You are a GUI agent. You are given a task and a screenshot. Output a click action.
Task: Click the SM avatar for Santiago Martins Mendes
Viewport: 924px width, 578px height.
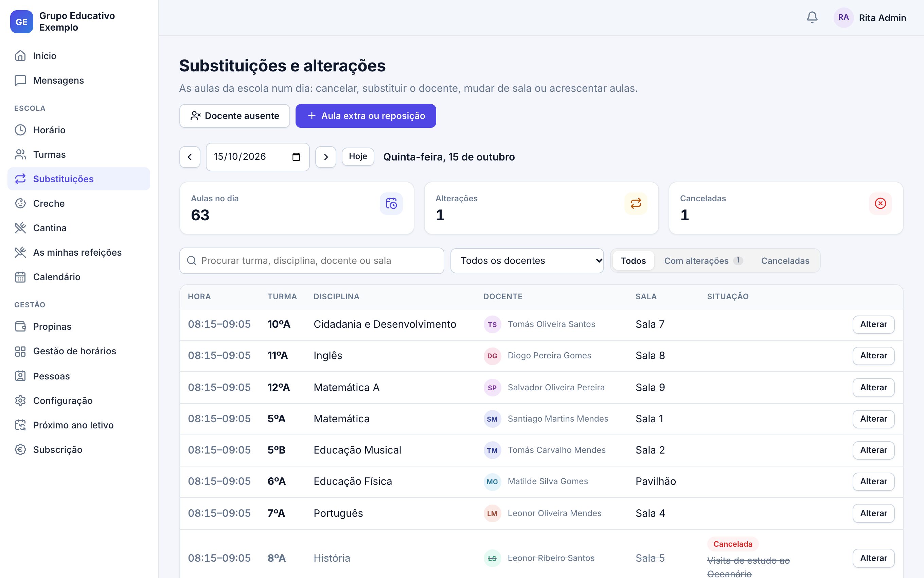pyautogui.click(x=492, y=419)
